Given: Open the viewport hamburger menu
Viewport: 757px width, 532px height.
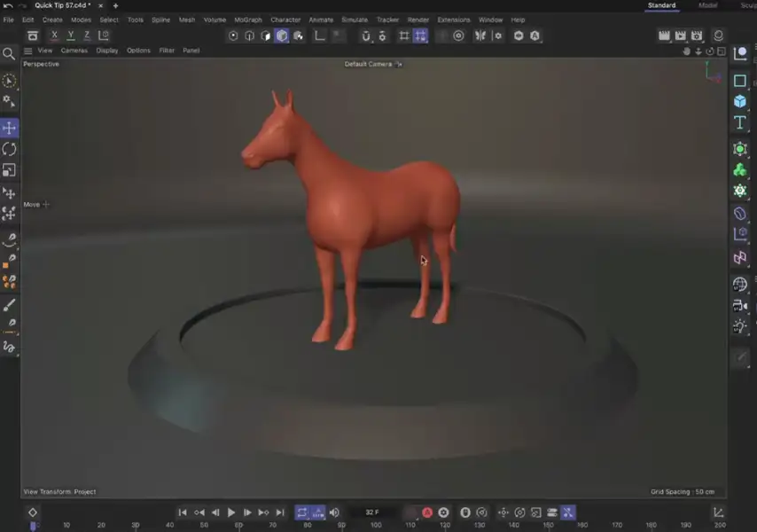Looking at the screenshot, I should point(28,51).
